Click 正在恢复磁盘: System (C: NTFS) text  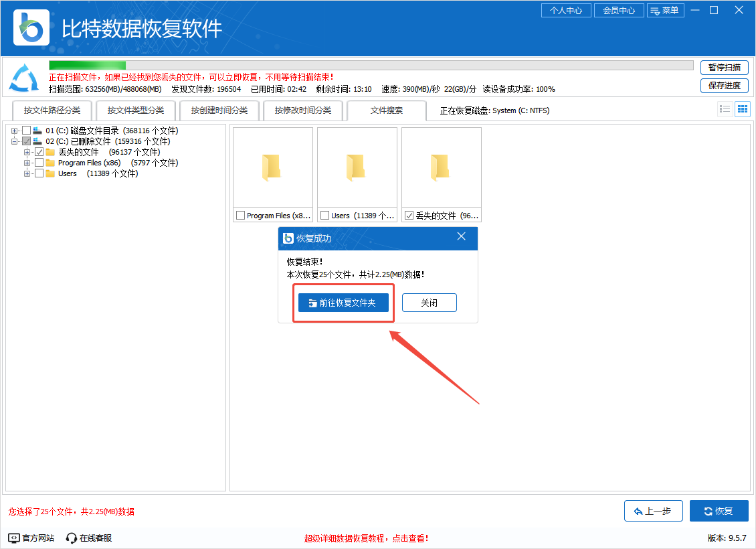(x=494, y=110)
